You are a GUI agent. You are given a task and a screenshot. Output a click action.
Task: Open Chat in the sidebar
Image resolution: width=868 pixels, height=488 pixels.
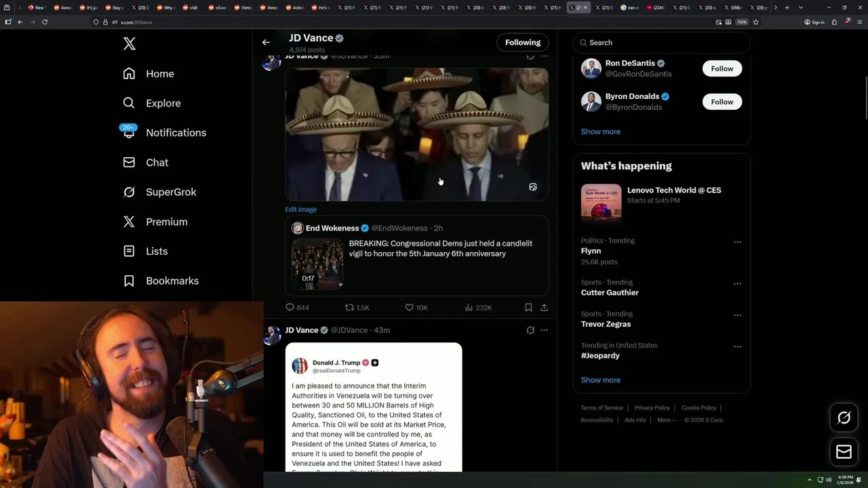(x=146, y=163)
